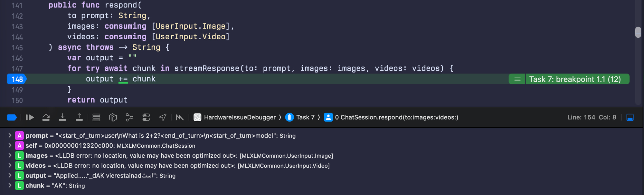Screen dimensions: 644x195
Task: Click the breakpoint on line 148
Action: (x=17, y=79)
